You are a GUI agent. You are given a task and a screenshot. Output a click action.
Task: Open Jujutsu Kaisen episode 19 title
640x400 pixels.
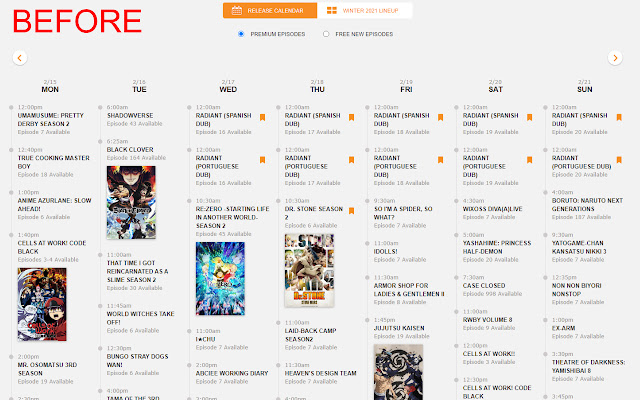pos(399,328)
